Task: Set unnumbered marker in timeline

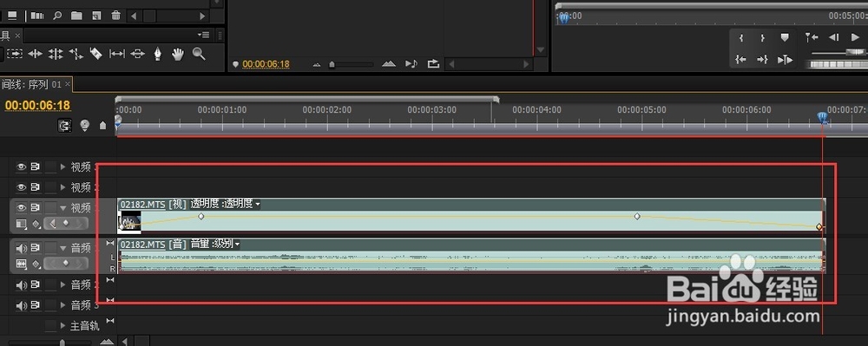Action: tap(102, 126)
